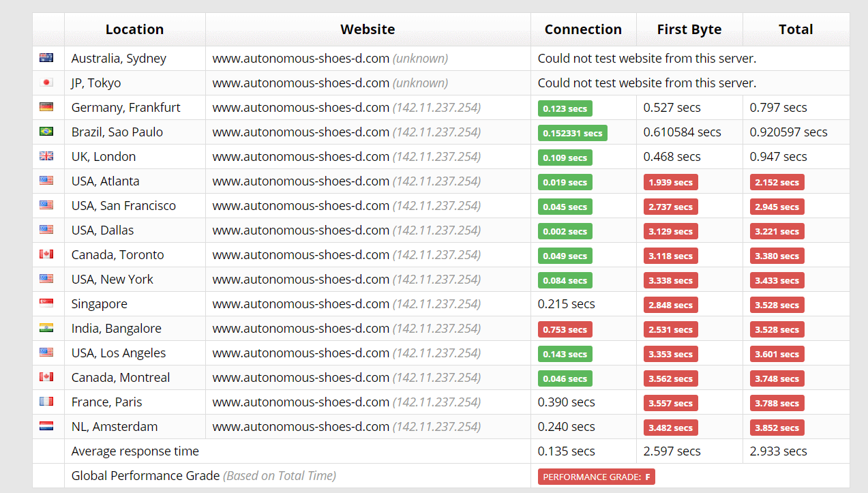Click the Average response time label
Viewport: 868px width, 493px height.
pyautogui.click(x=135, y=451)
